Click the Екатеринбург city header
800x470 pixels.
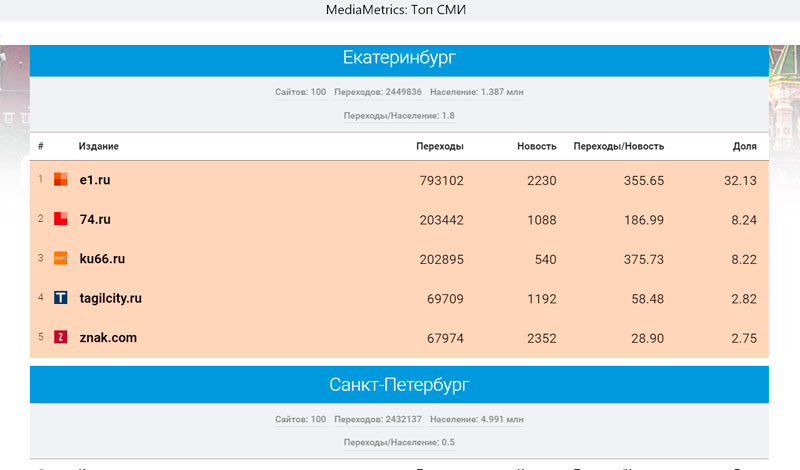tap(399, 58)
